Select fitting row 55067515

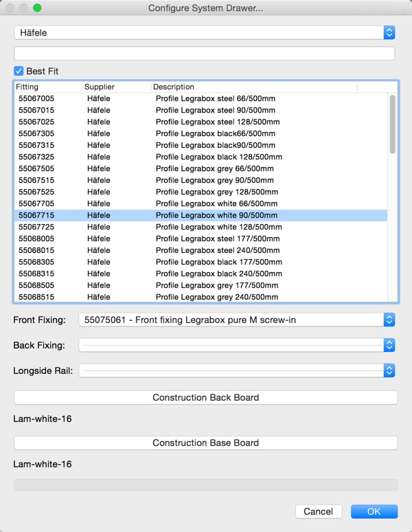201,180
